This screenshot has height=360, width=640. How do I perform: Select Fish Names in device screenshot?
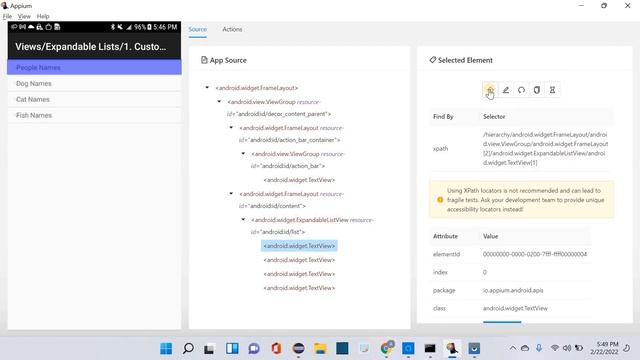[x=94, y=115]
